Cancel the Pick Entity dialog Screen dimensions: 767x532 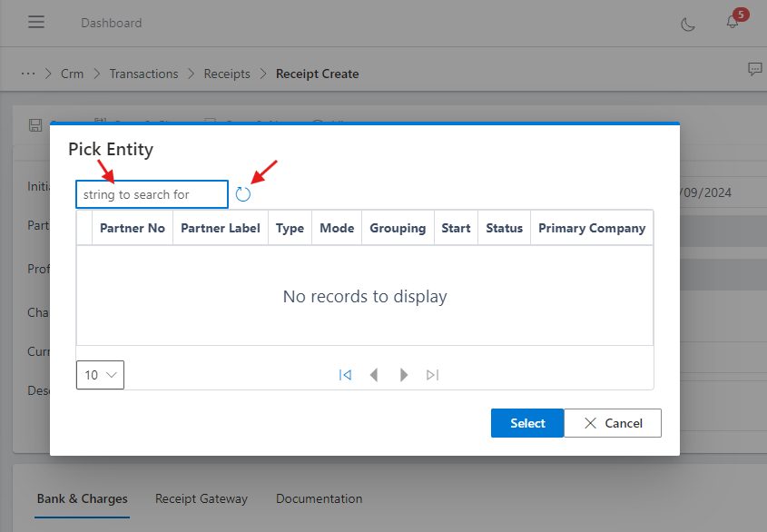[613, 422]
